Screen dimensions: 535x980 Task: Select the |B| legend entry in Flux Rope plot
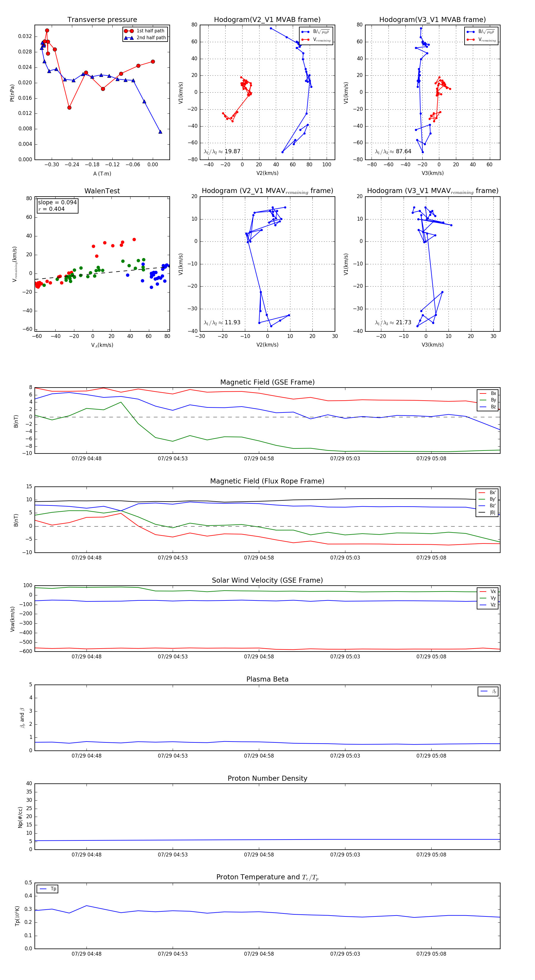487,513
